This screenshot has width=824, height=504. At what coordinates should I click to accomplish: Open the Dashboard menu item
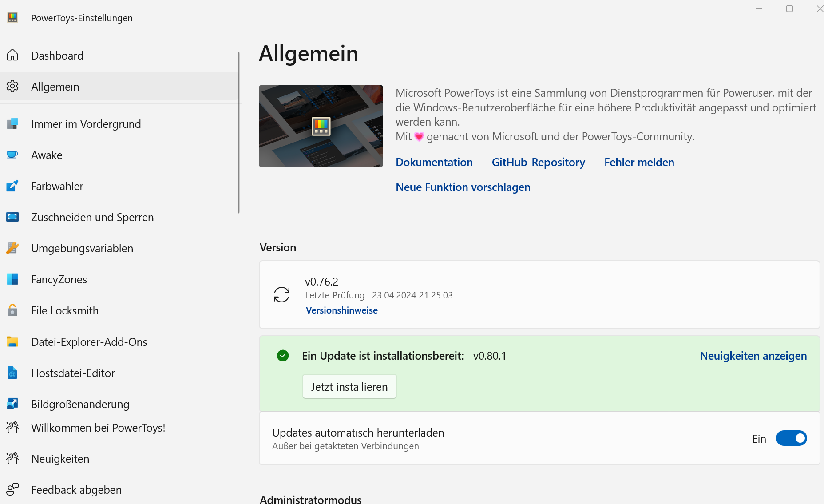coord(57,56)
